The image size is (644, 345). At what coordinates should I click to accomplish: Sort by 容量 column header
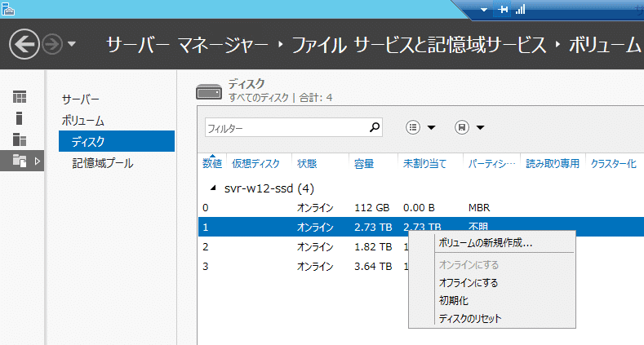[x=364, y=164]
